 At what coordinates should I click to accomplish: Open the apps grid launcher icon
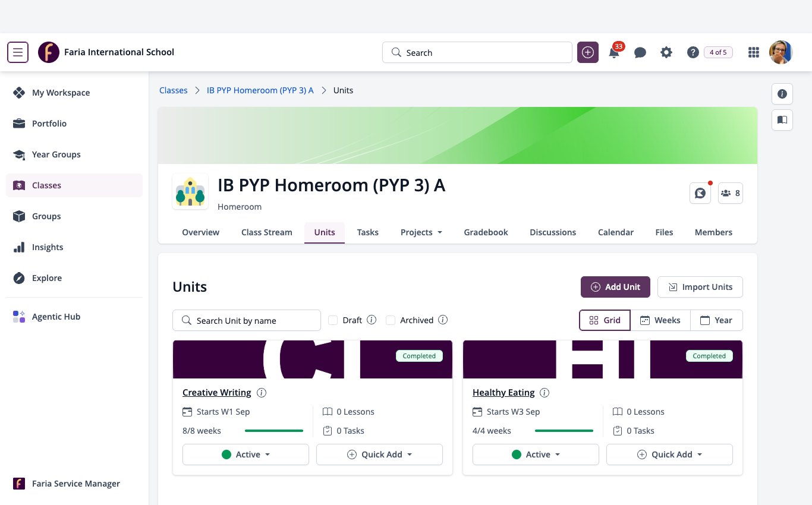(754, 52)
